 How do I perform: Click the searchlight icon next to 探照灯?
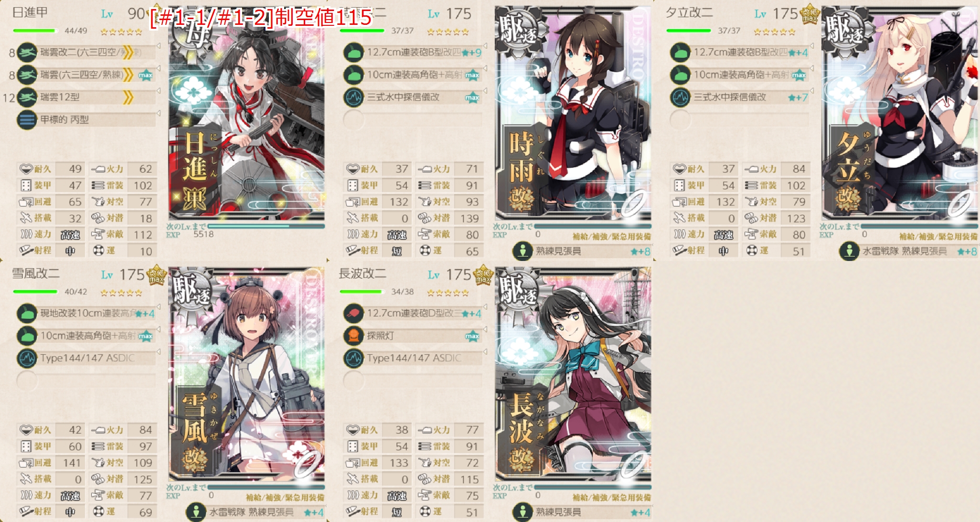354,336
